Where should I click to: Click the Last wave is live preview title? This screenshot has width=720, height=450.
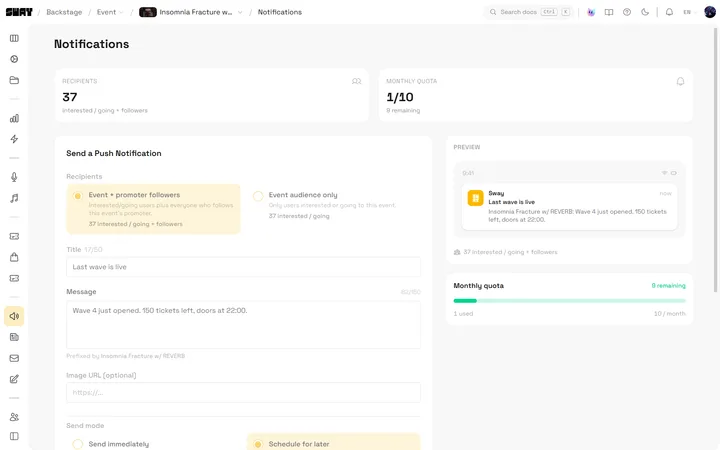point(512,202)
